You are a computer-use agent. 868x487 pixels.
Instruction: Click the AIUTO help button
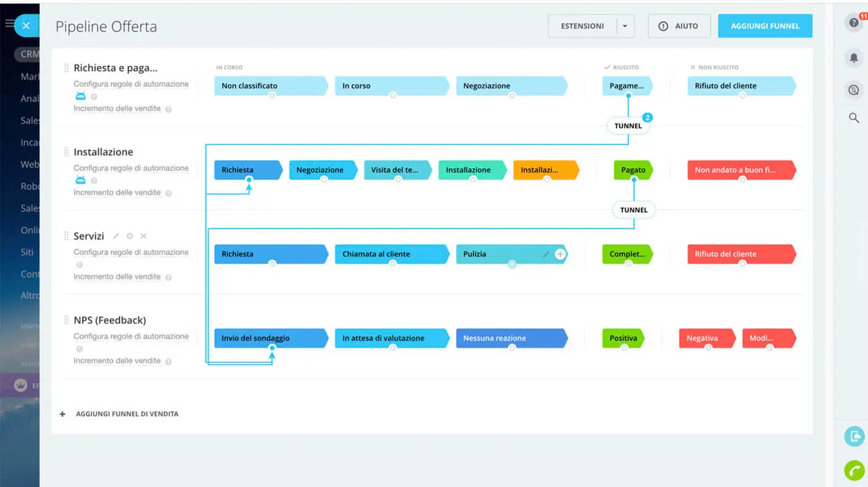[x=678, y=26]
